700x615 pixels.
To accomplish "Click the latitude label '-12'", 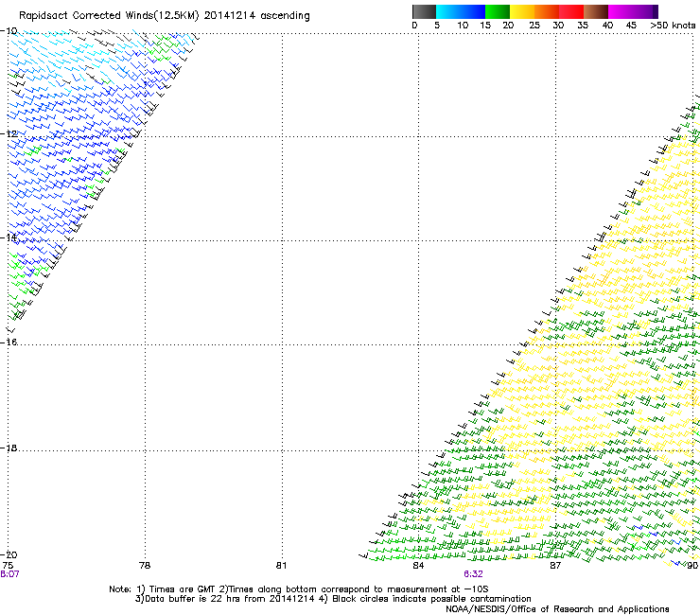I will [x=9, y=134].
